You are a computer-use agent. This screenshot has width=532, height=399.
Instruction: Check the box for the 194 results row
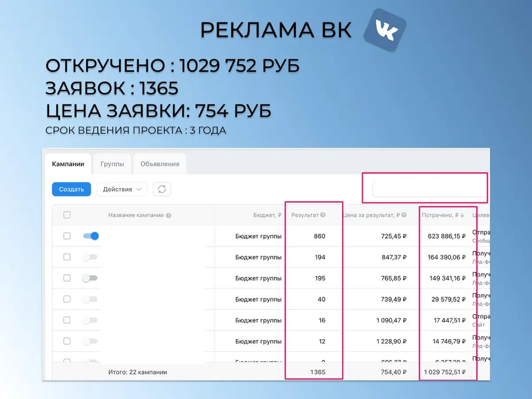click(x=67, y=257)
